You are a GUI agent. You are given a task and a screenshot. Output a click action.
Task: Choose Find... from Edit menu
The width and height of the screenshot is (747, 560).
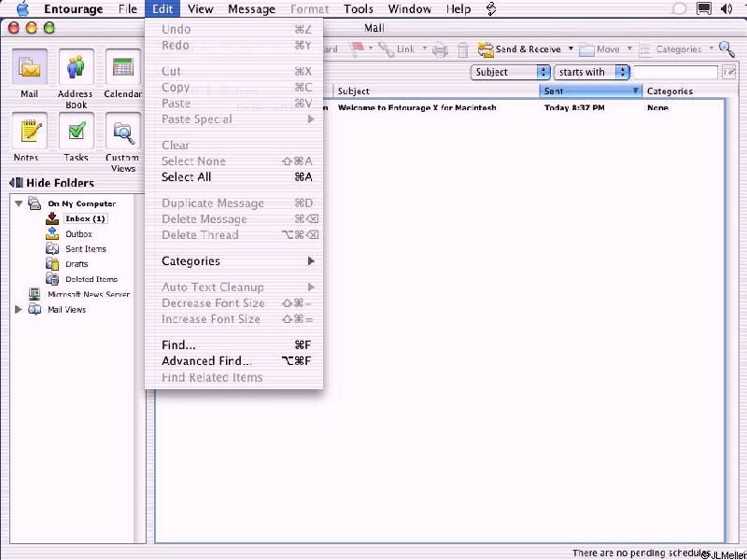tap(234, 344)
